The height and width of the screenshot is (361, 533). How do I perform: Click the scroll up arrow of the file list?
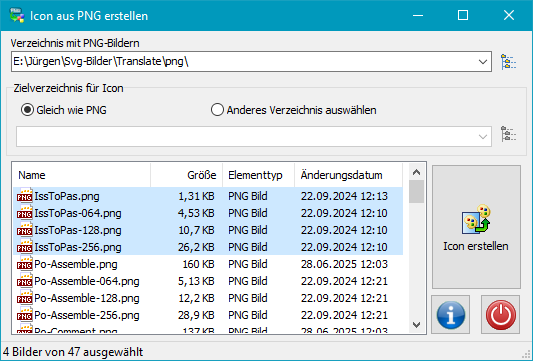416,172
